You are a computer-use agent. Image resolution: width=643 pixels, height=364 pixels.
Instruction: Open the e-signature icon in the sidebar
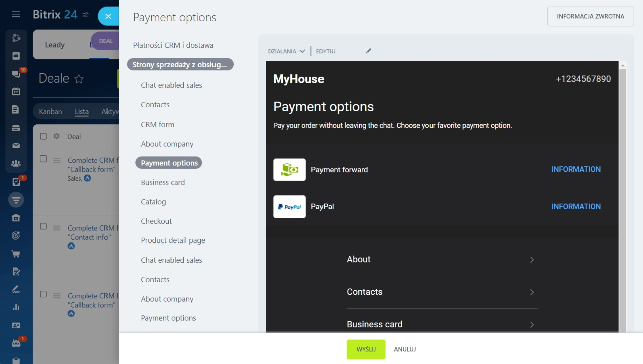tap(16, 290)
